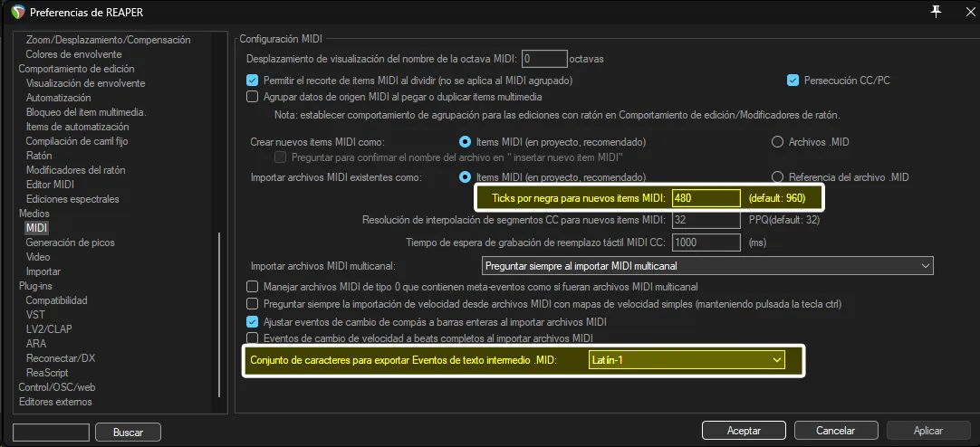
Task: Open Ediciones espectrales page
Action: 72,199
